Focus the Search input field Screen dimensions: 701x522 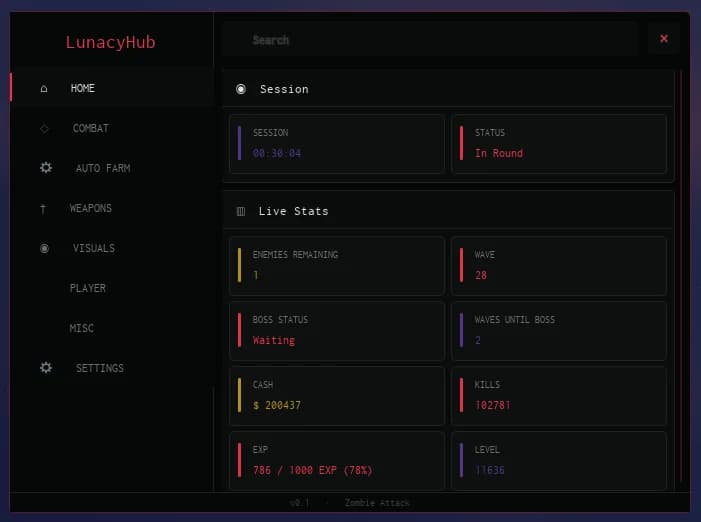point(430,40)
